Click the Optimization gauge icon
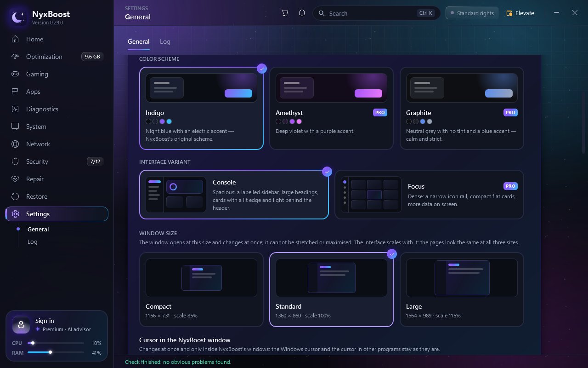The image size is (588, 368). tap(16, 57)
